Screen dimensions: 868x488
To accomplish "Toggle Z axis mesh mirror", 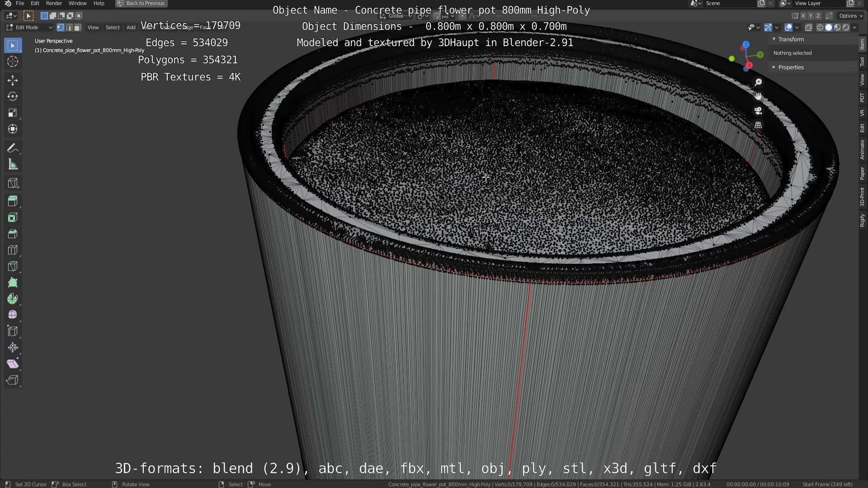I will click(x=818, y=16).
